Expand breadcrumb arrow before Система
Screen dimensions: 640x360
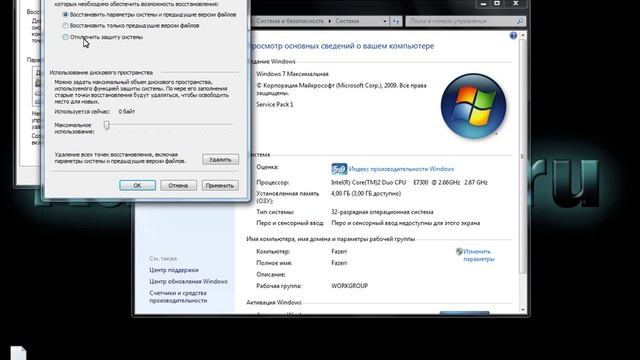coord(330,21)
